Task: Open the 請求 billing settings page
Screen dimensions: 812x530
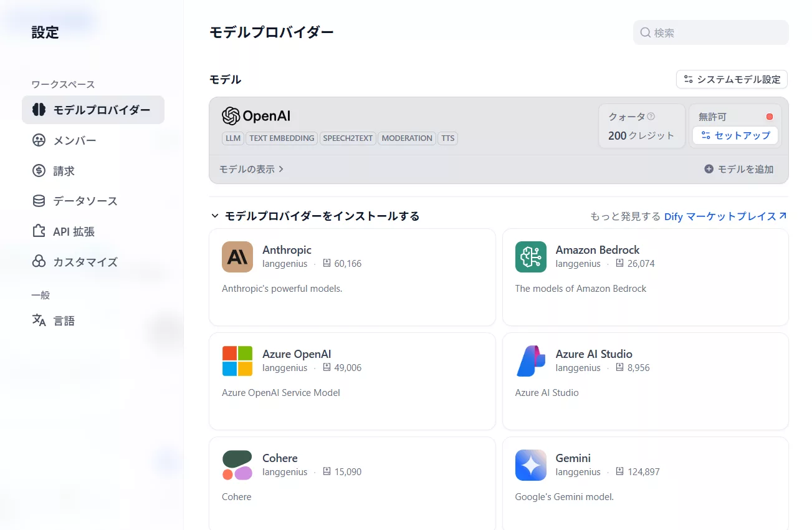Action: (x=64, y=171)
